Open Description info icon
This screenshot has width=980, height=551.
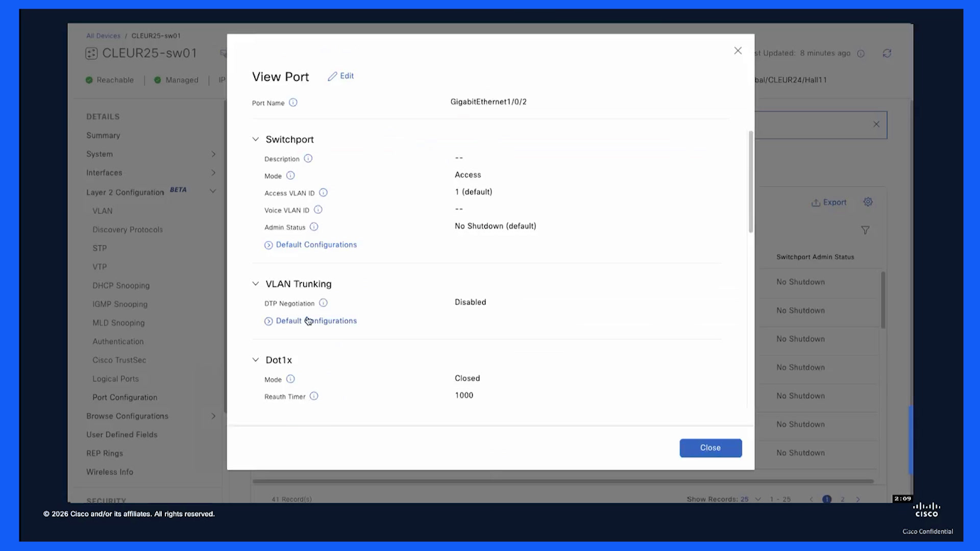click(308, 159)
